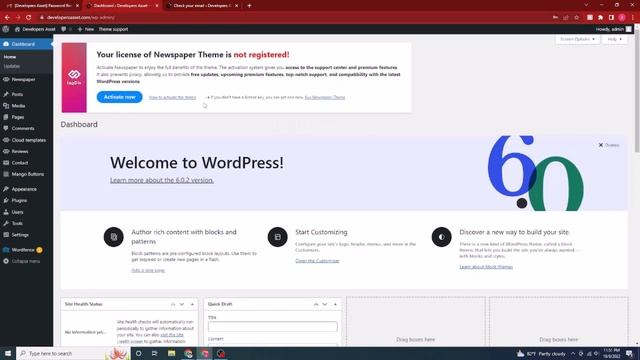Click the Windows taskbar search box
Screen dimensions: 640x360
pos(73,353)
